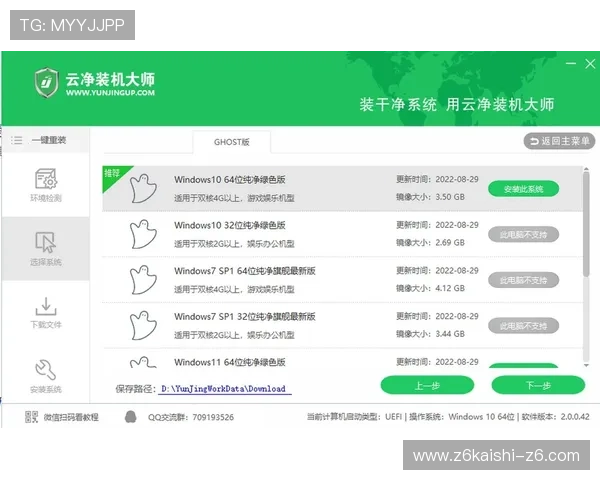Click 返回主菜单 button

pyautogui.click(x=559, y=141)
